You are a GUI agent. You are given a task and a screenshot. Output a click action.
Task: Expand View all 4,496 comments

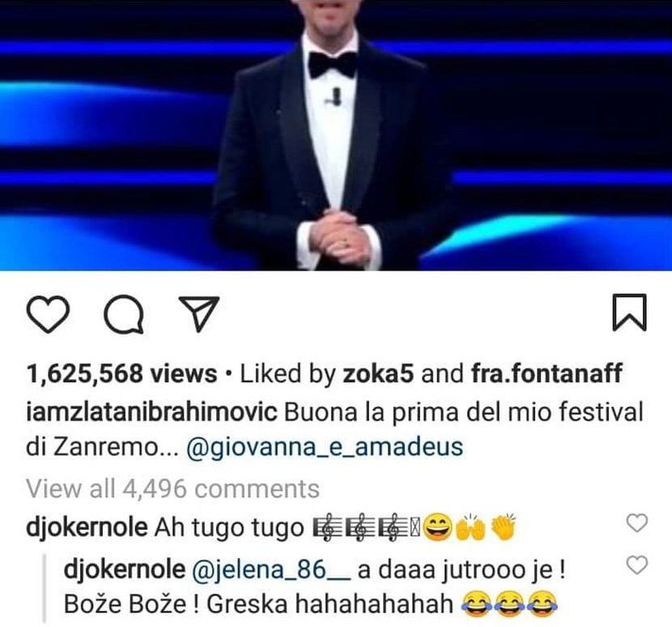(x=172, y=488)
